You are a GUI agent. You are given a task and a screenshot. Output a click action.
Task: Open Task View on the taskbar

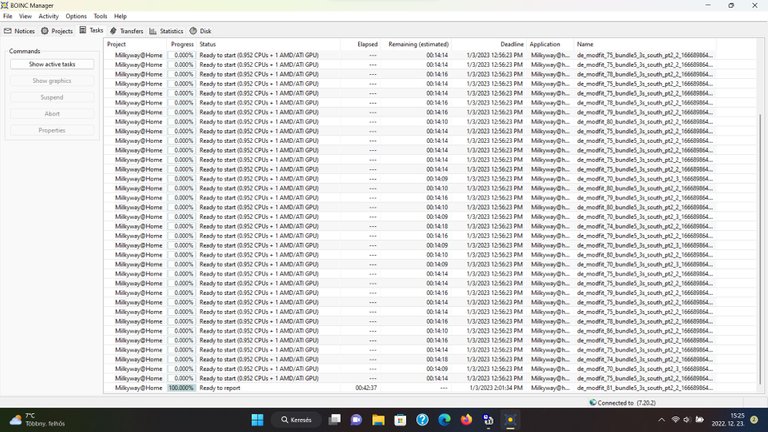[335, 420]
